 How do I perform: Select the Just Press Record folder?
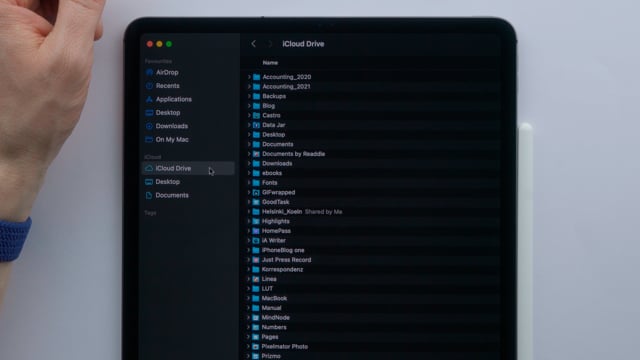pyautogui.click(x=372, y=260)
